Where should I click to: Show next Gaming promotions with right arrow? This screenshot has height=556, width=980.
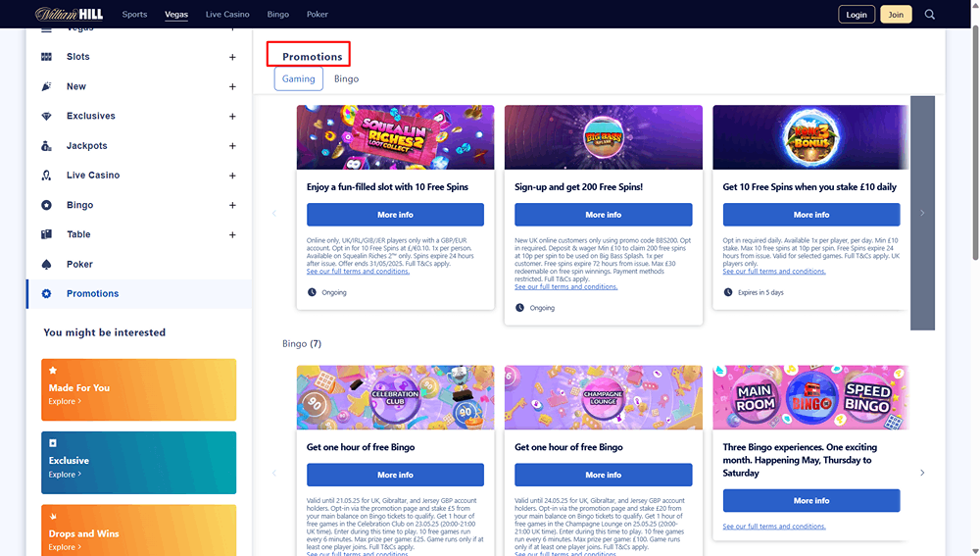922,213
